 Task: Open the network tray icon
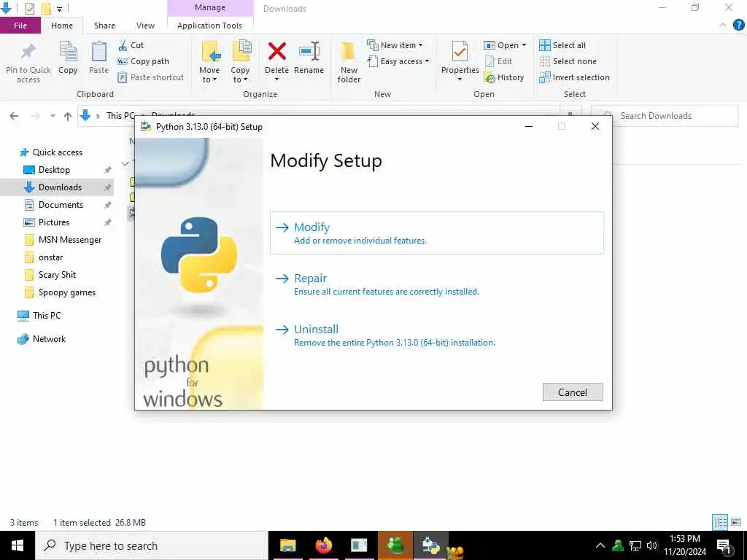(635, 545)
